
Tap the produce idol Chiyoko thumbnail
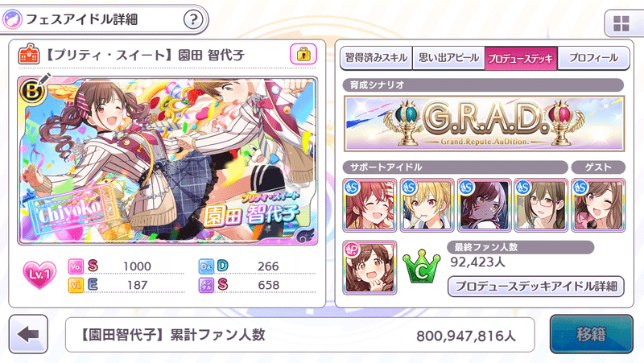(369, 268)
